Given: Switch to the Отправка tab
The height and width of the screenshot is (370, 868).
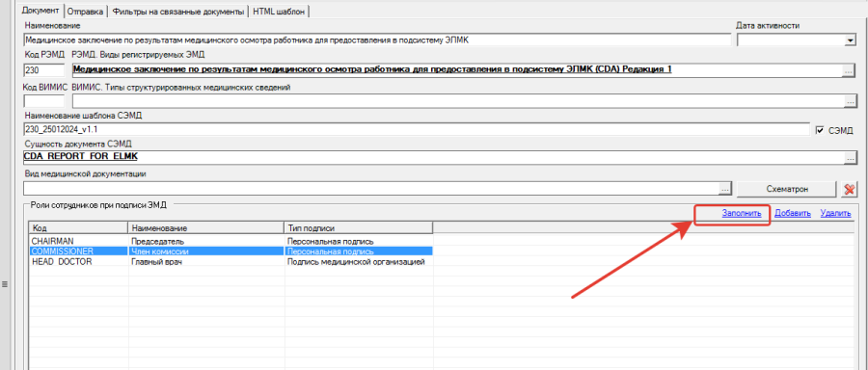Looking at the screenshot, I should pyautogui.click(x=85, y=11).
